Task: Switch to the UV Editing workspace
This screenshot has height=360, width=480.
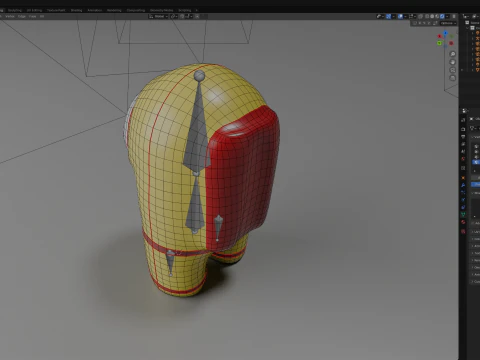Action: click(x=34, y=10)
